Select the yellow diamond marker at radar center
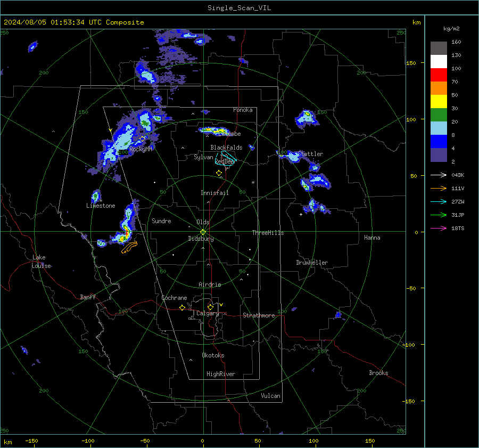 pos(203,232)
